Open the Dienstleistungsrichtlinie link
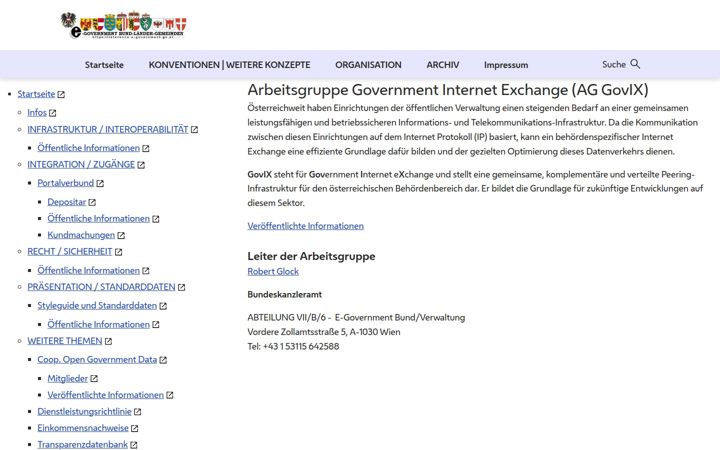 click(84, 411)
